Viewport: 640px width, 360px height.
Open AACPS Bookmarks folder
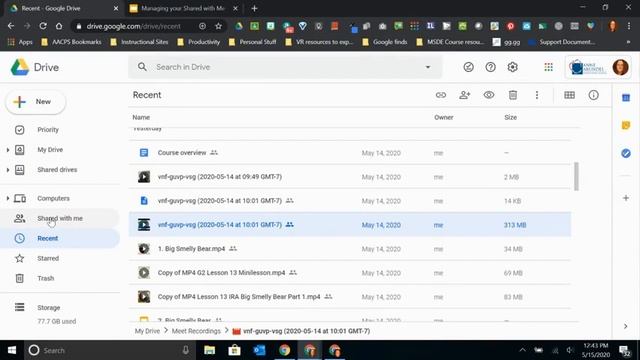(x=72, y=42)
